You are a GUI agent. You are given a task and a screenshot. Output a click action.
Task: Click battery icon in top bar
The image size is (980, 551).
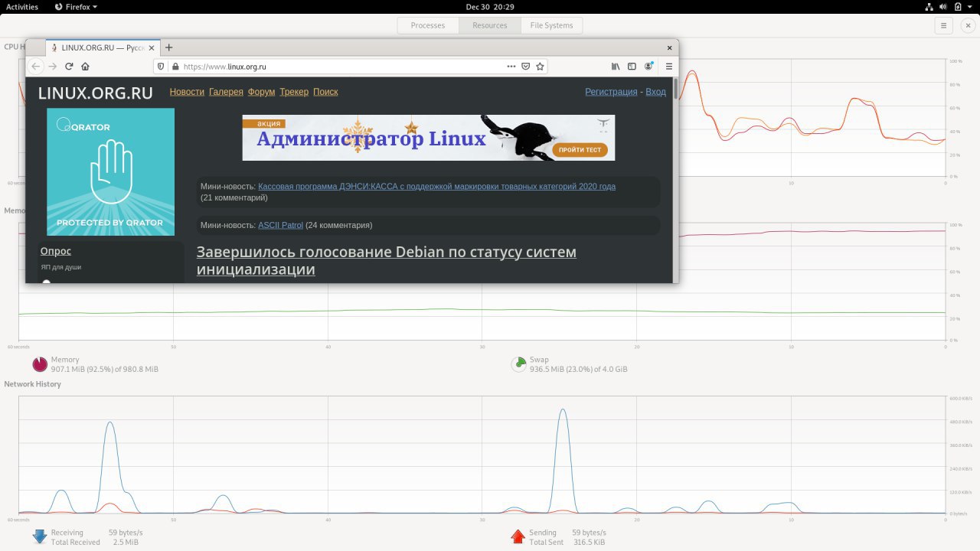click(x=959, y=7)
